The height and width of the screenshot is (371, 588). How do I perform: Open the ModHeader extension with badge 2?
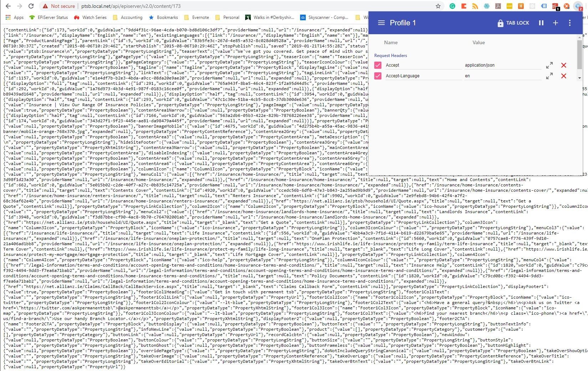(x=578, y=6)
